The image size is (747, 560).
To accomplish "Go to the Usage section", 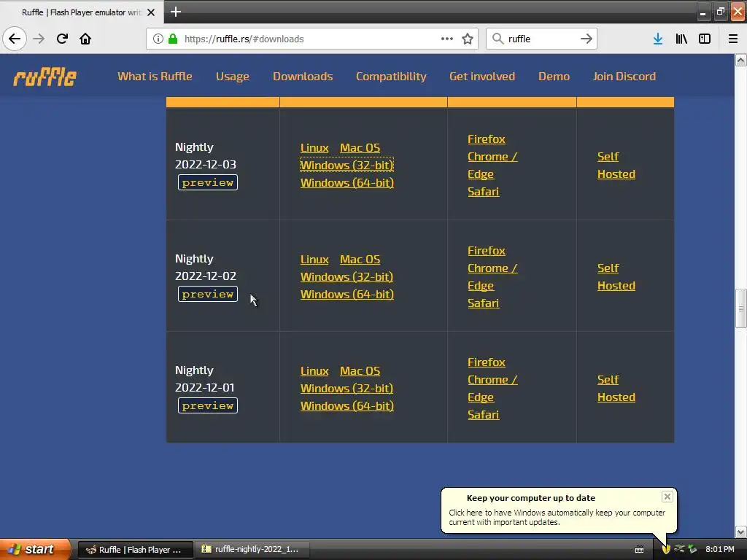I will coord(233,77).
